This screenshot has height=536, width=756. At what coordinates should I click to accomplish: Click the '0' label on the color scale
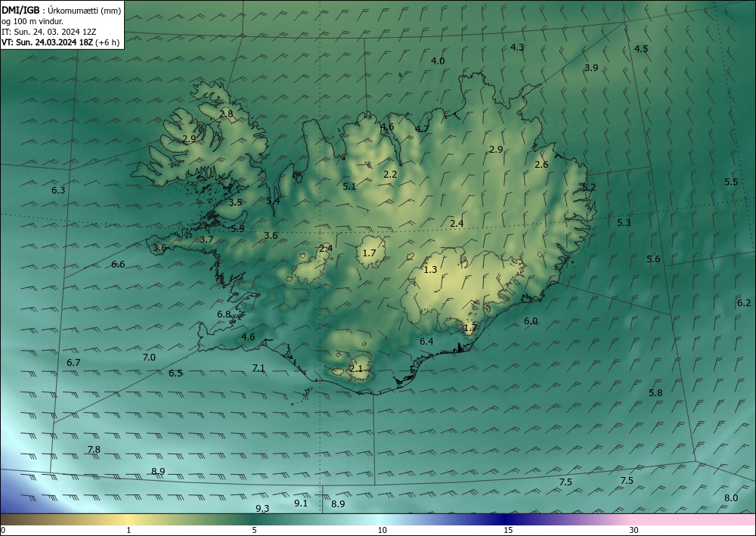coord(3,530)
